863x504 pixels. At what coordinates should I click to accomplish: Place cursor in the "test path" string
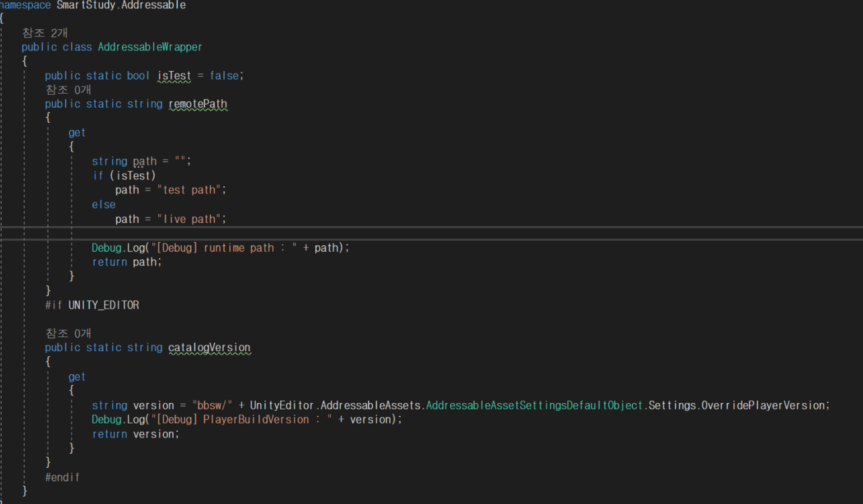[x=189, y=190]
